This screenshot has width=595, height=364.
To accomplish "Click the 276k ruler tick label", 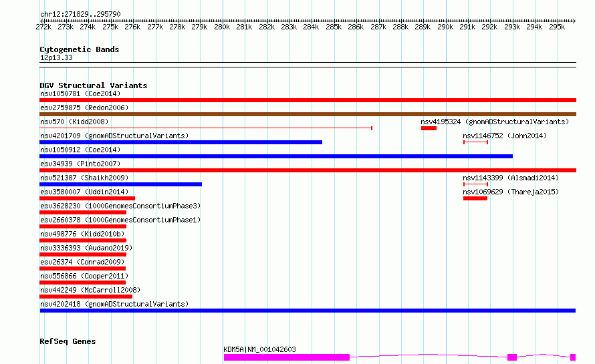I will (132, 27).
